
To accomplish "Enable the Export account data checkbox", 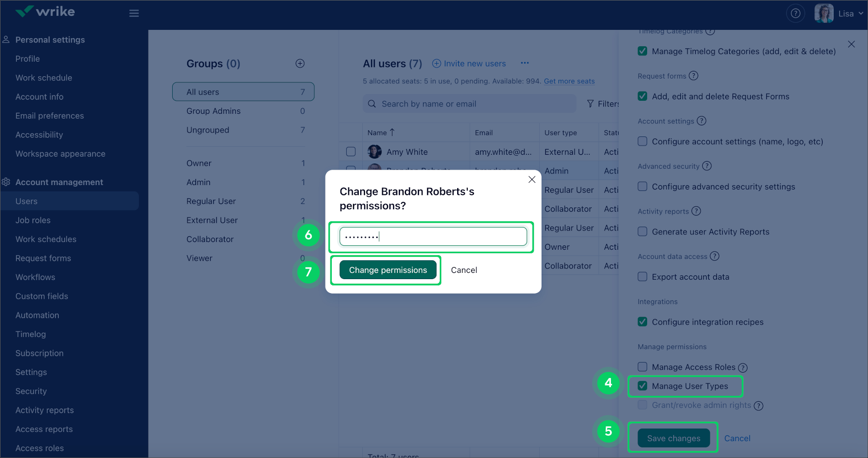I will (x=642, y=276).
